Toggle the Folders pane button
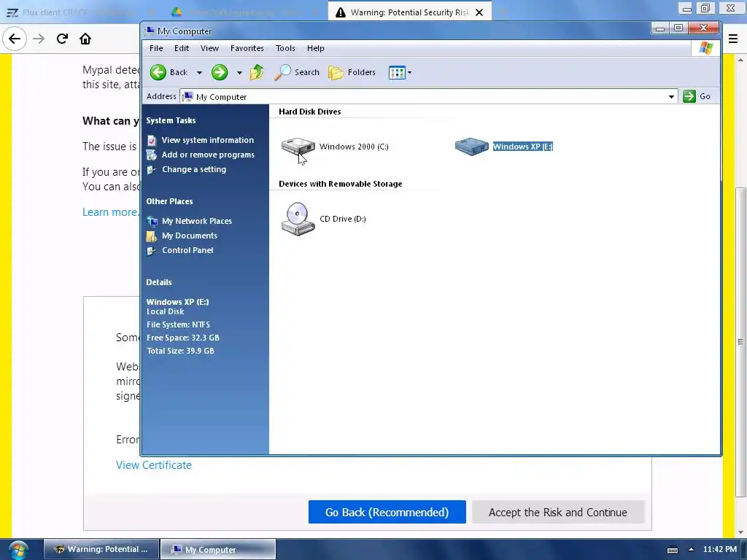Screen dimensions: 747x560 point(352,72)
